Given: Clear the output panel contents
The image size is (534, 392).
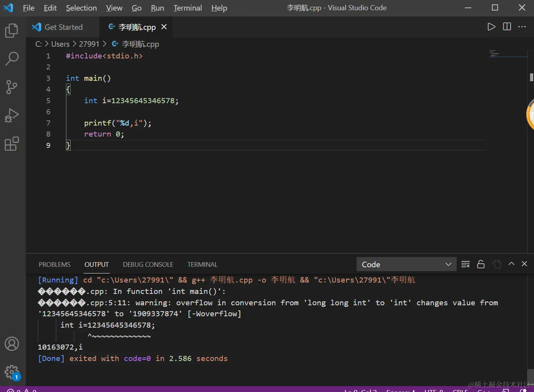Looking at the screenshot, I should coord(465,264).
